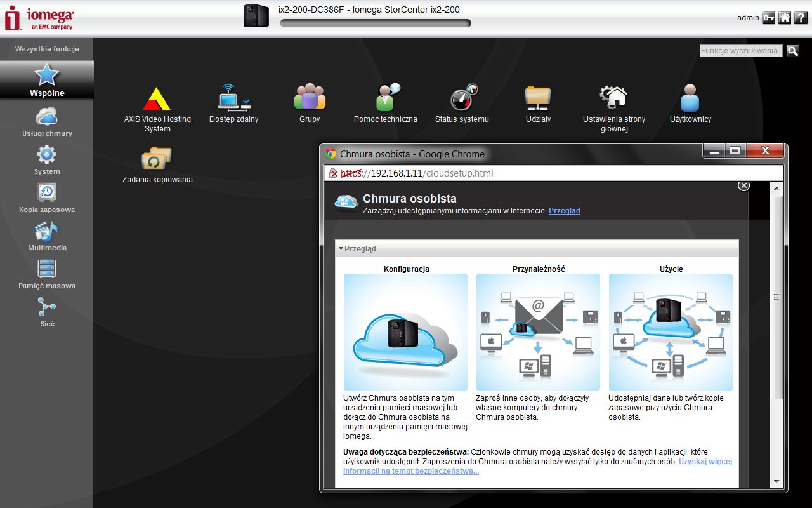
Task: Open Zadania kopiowania copy jobs icon
Action: [x=157, y=159]
